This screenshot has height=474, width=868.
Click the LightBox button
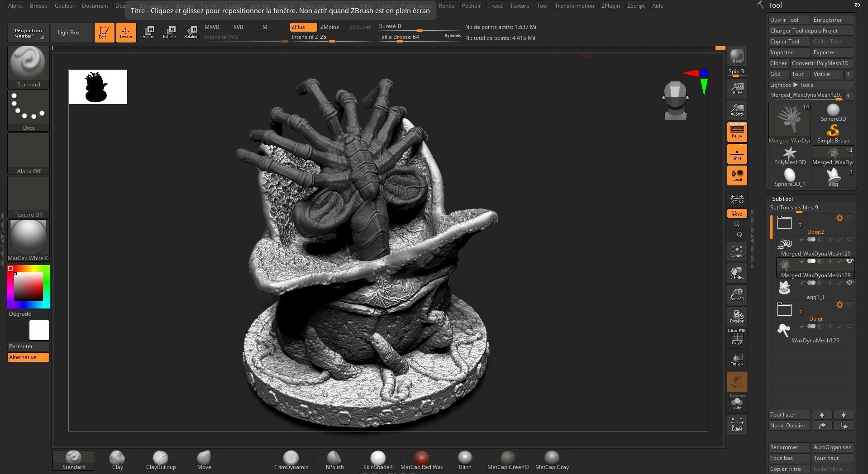[x=72, y=33]
